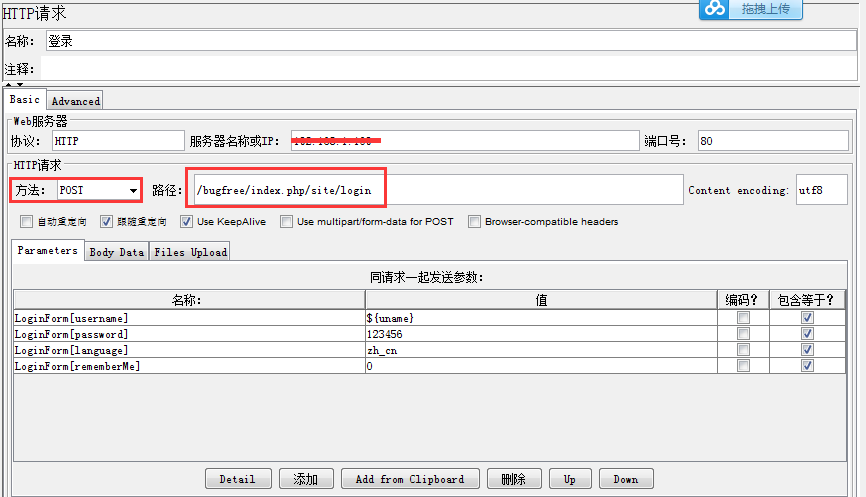The width and height of the screenshot is (866, 497).
Task: Click the 注释 comment field
Action: pos(449,69)
